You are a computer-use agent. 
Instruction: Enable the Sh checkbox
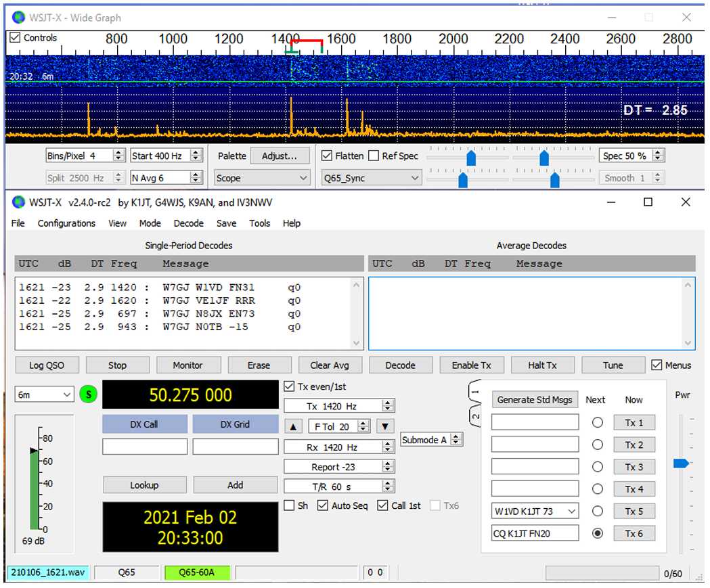289,505
